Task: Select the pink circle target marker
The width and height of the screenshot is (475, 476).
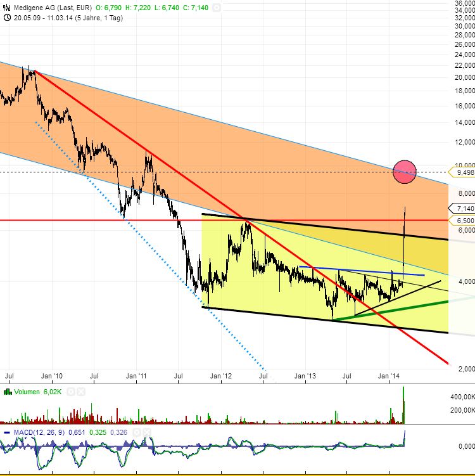Action: point(405,172)
